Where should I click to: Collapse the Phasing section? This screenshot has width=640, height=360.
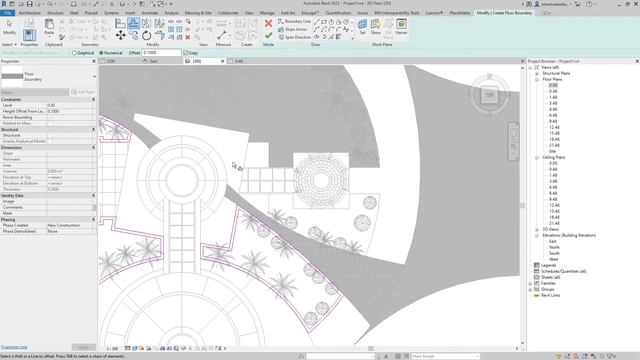click(93, 220)
